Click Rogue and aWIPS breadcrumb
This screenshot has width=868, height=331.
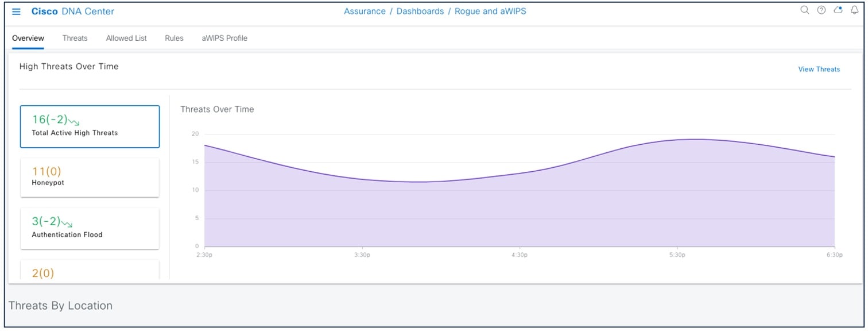point(490,11)
